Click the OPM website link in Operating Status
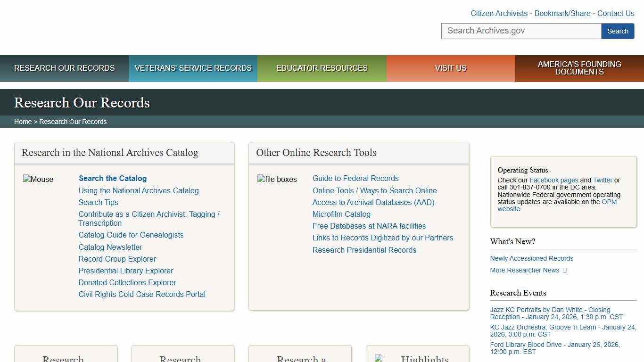Viewport: 644px width, 362px height. tap(609, 202)
